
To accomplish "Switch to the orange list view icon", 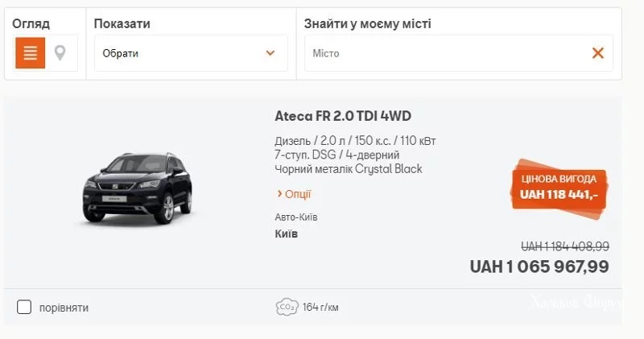I will (x=31, y=54).
